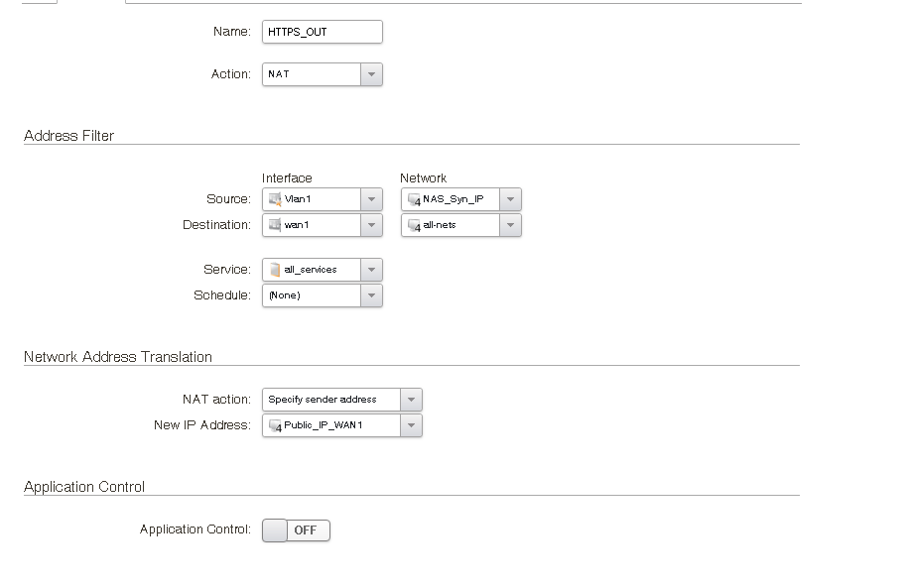Image resolution: width=908 pixels, height=588 pixels.
Task: Open the Destination network dropdown arrow
Action: point(510,225)
